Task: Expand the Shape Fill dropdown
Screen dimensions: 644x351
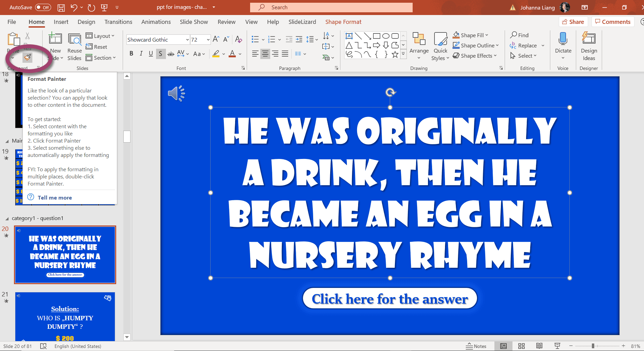Action: [487, 35]
